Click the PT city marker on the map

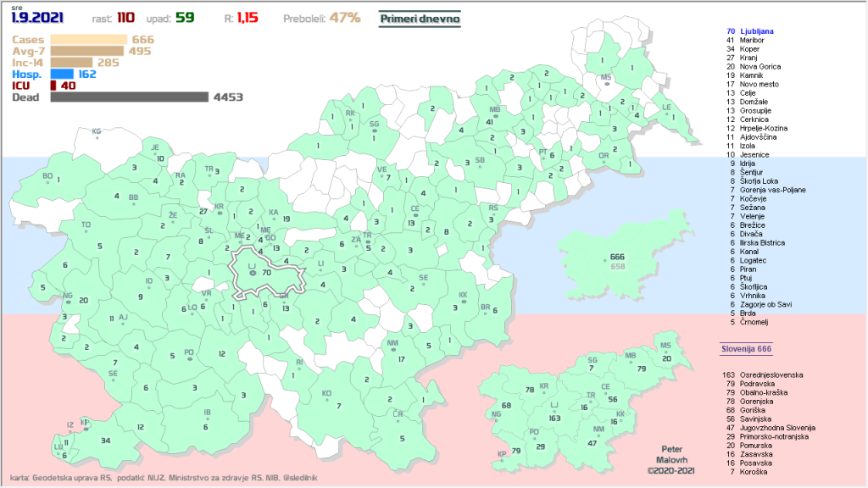[542, 154]
